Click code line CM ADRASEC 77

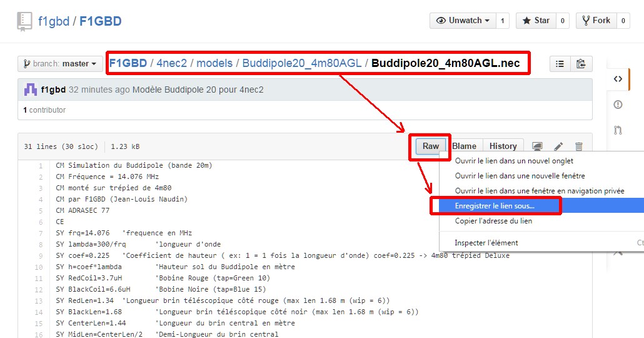[x=83, y=210]
